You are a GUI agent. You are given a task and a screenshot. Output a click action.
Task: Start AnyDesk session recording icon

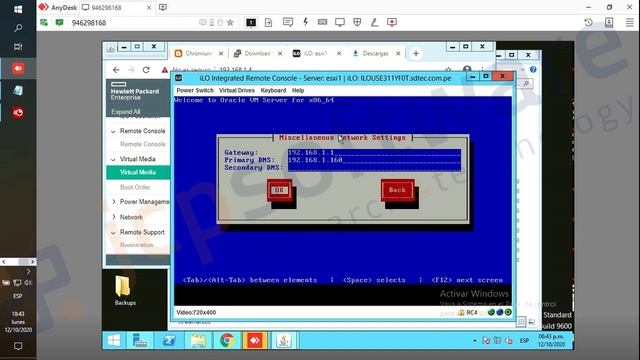[392, 22]
